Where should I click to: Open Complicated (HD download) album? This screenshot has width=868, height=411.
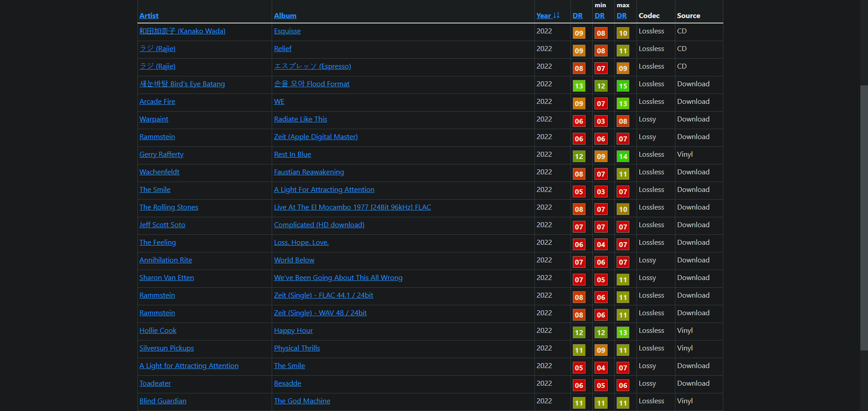pyautogui.click(x=319, y=225)
